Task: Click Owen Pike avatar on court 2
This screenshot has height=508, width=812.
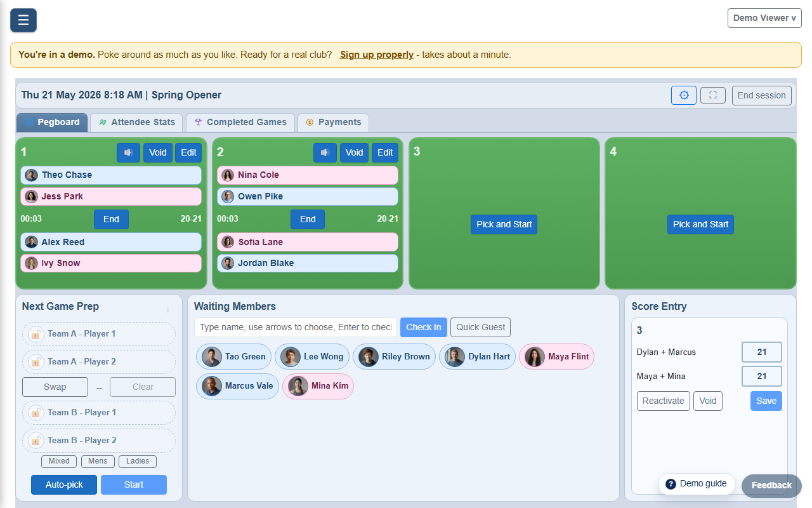Action: tap(228, 196)
